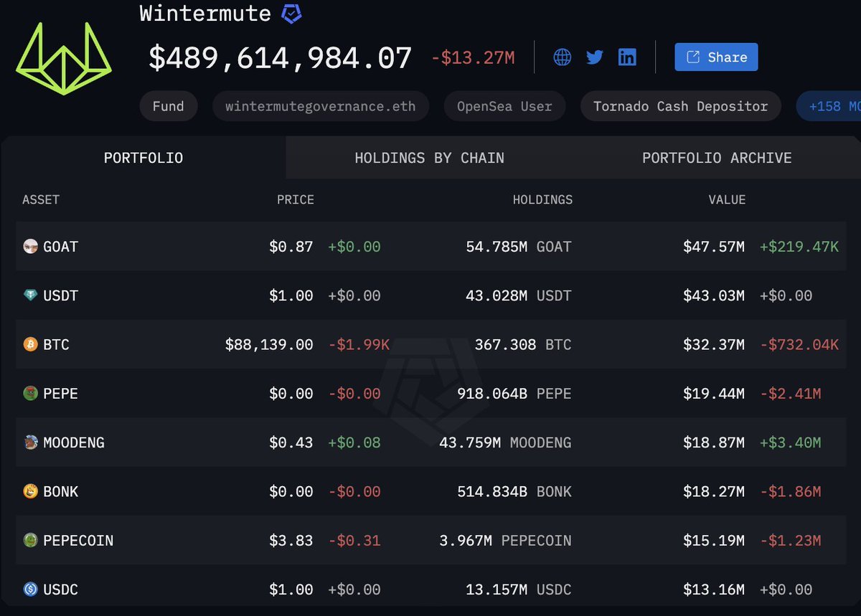
Task: Switch to the HOLDINGS BY CHAIN tab
Action: click(x=429, y=158)
